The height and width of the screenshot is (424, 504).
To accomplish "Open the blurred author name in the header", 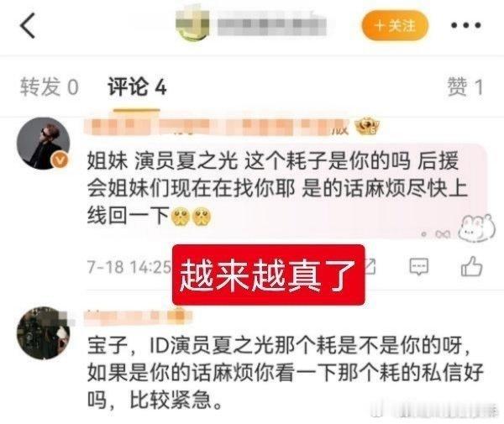I will pyautogui.click(x=272, y=25).
